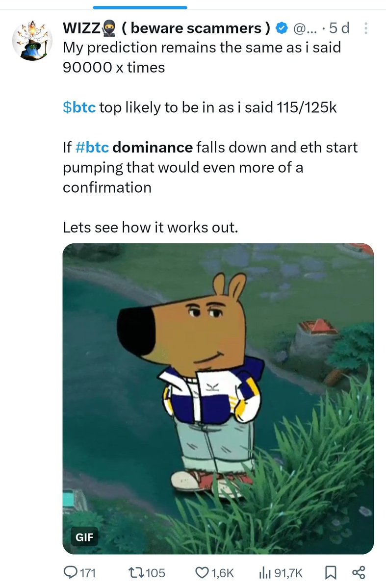
Task: Open the $btc cashtag
Action: [x=79, y=107]
